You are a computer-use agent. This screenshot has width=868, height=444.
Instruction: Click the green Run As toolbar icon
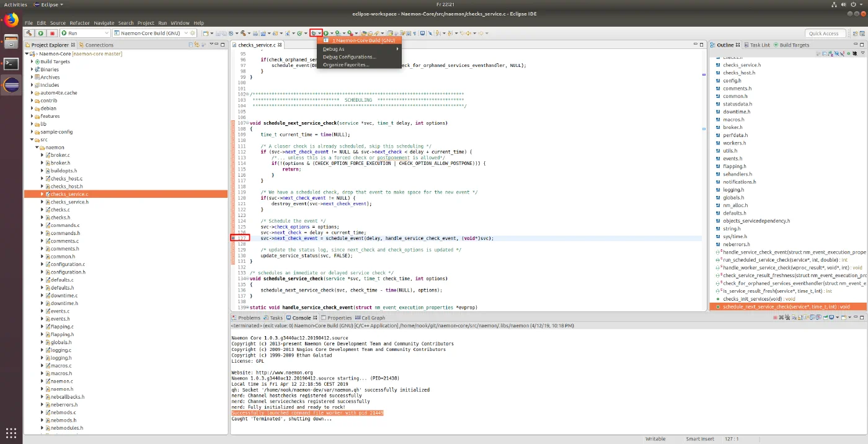pos(326,33)
